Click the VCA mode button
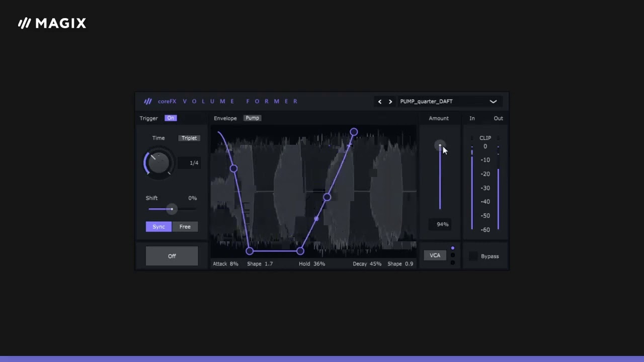The width and height of the screenshot is (644, 362). point(435,255)
